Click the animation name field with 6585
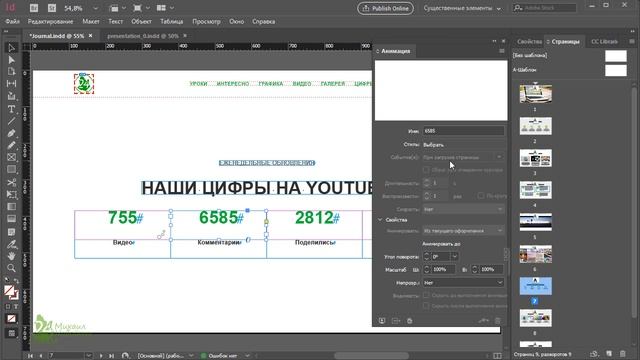 [463, 131]
